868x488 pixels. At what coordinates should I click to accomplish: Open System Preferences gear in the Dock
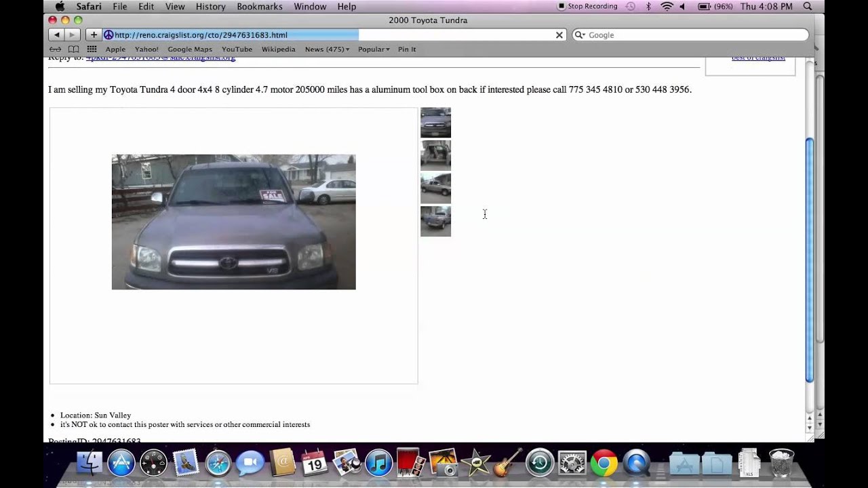pos(572,464)
